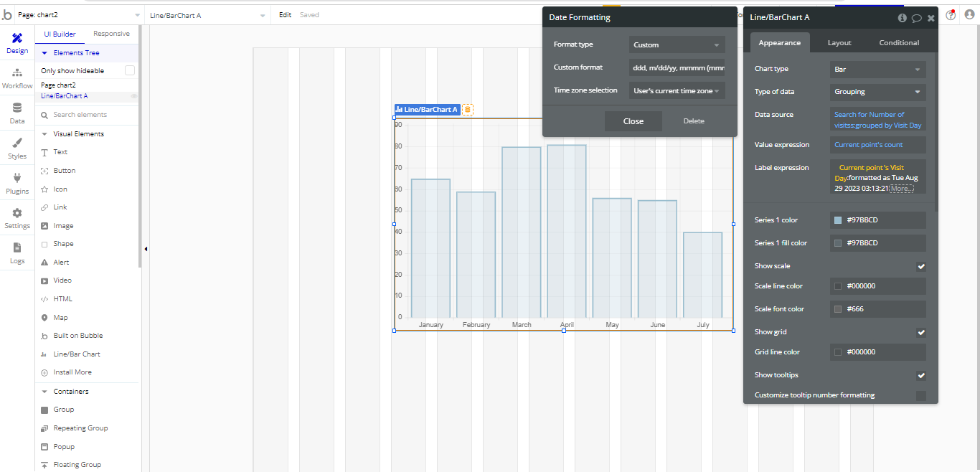Select the Layout tab
This screenshot has width=980, height=472.
pyautogui.click(x=839, y=42)
